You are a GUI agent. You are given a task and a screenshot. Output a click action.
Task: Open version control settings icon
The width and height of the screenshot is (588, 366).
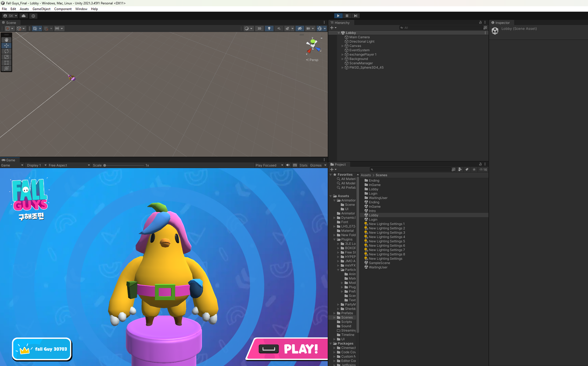tap(33, 16)
